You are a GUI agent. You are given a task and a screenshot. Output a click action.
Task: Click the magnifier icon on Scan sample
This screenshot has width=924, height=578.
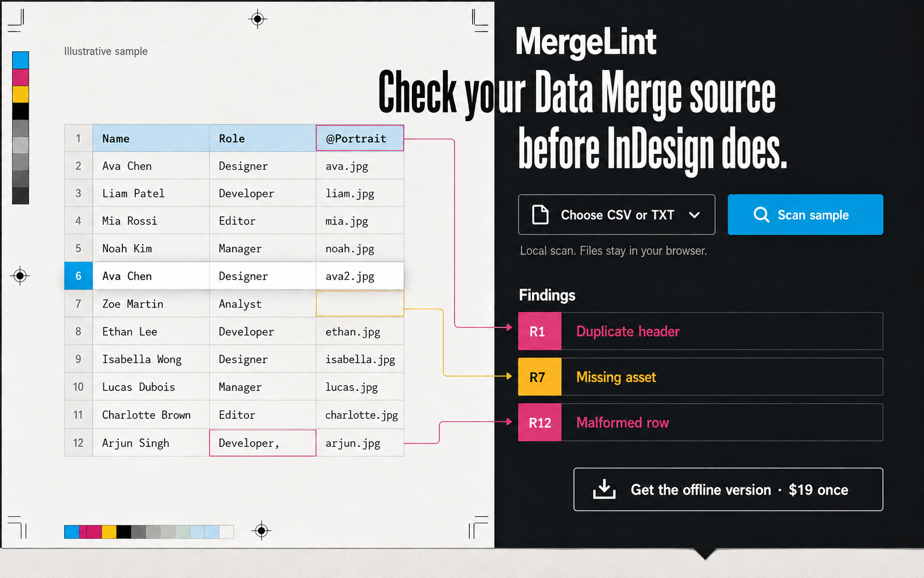(x=761, y=214)
